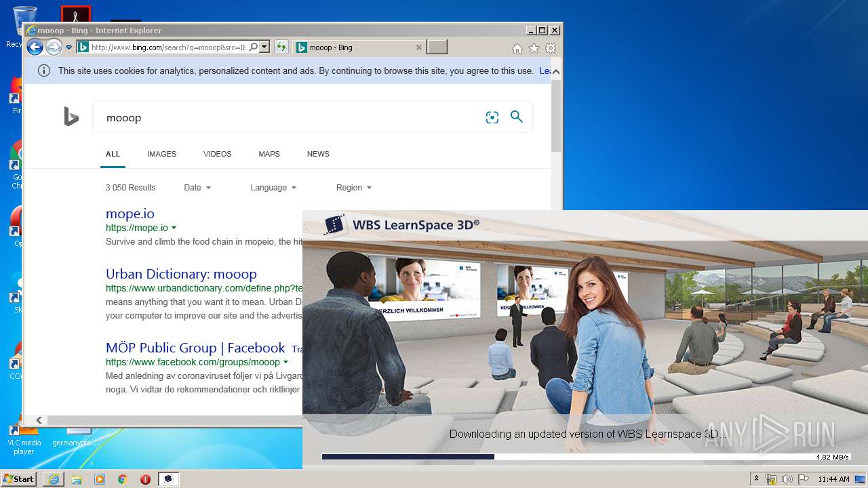Open MÖP Public Group | Facebook result
The height and width of the screenshot is (488, 868).
[195, 348]
